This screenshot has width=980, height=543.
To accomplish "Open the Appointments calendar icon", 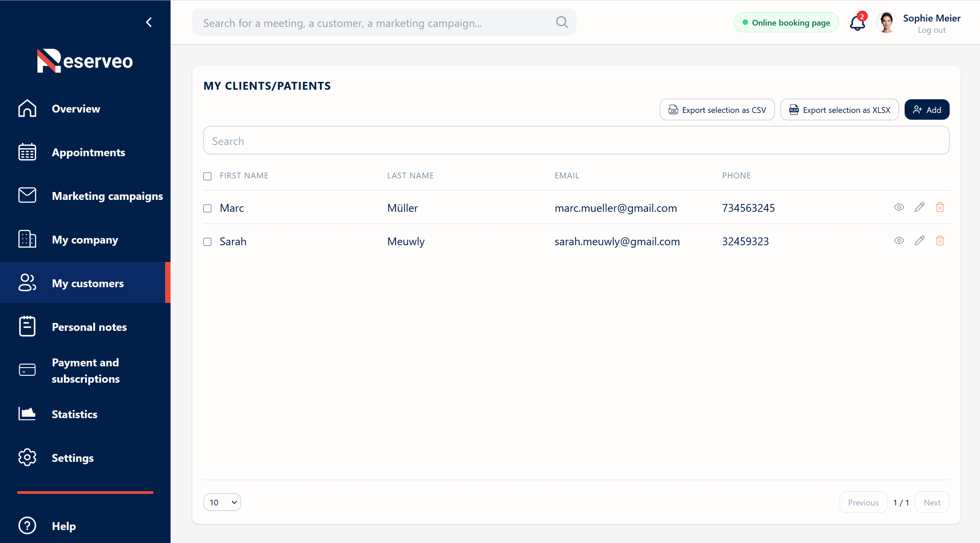I will click(27, 152).
